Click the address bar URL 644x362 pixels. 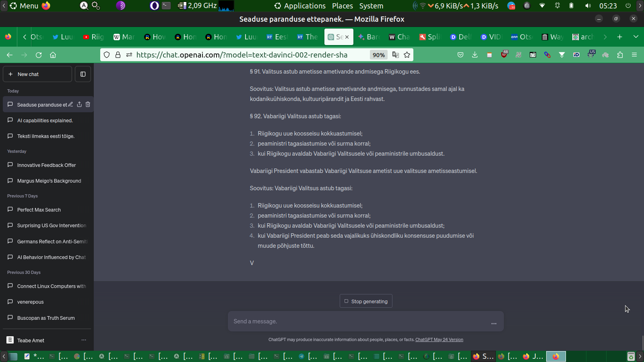pos(242,55)
